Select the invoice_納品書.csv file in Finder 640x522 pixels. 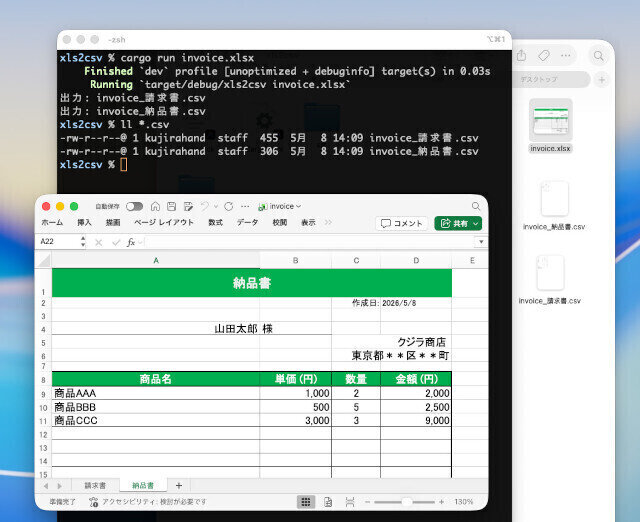tap(554, 205)
